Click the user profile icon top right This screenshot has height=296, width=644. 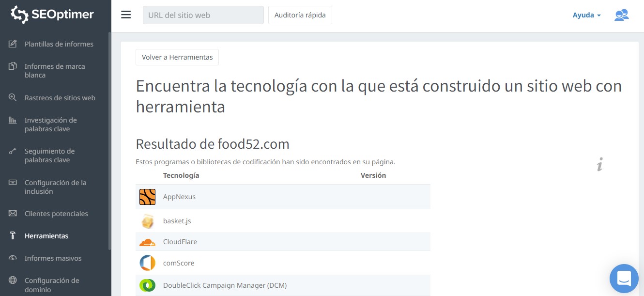coord(622,15)
